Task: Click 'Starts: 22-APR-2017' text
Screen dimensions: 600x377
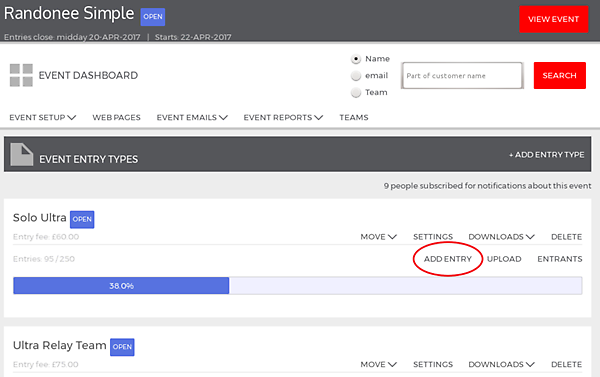Action: (x=193, y=37)
